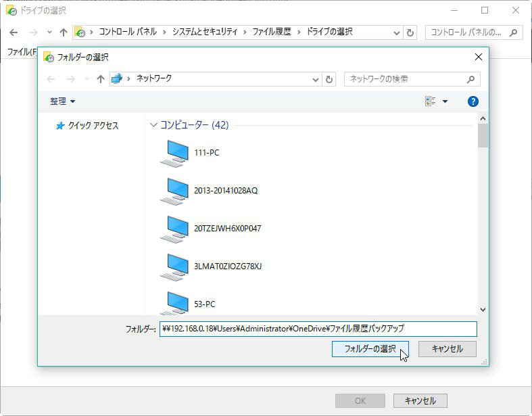Click up arrow in ドライブの選択 window
Screen dimensions: 532x416
tap(64, 32)
